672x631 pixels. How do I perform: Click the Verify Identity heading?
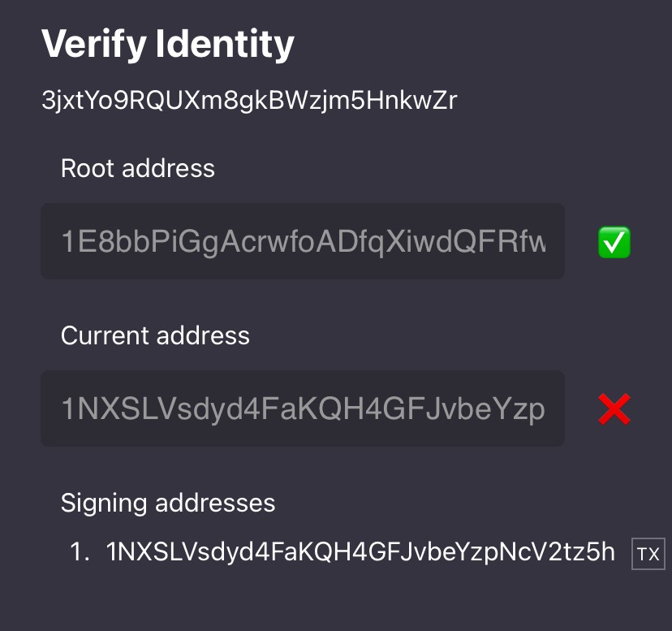[167, 43]
